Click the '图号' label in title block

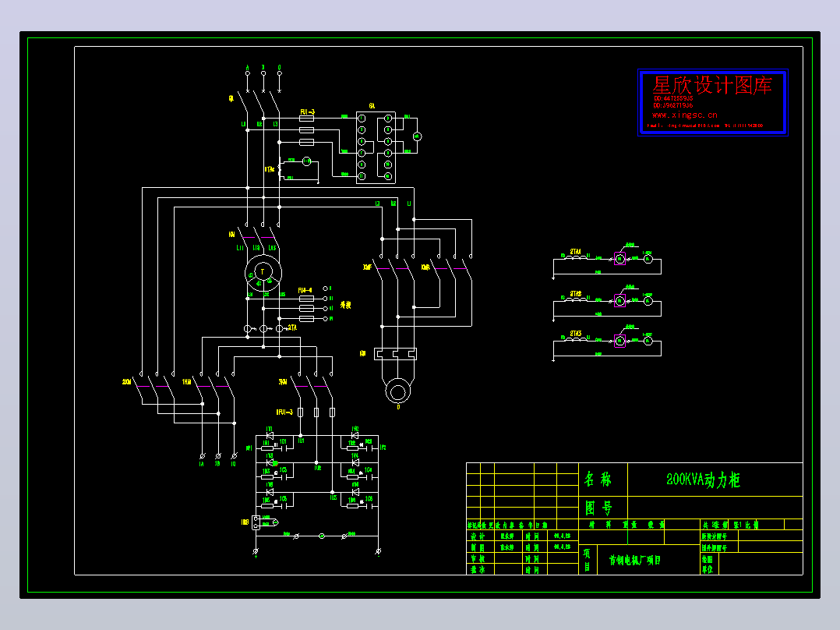pyautogui.click(x=598, y=508)
